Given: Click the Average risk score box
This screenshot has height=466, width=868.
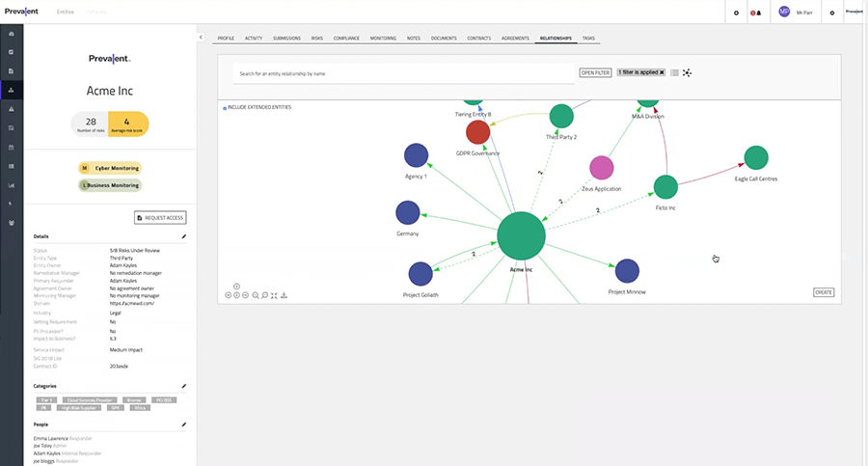Looking at the screenshot, I should (128, 124).
